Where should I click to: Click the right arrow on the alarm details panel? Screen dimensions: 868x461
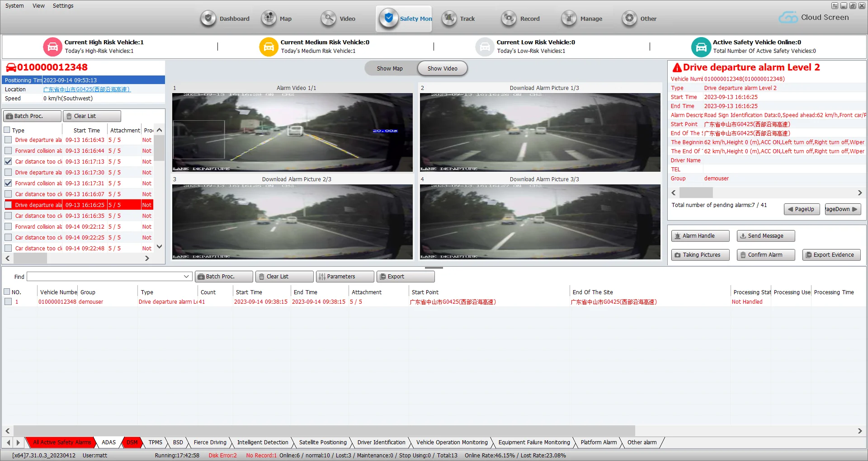[859, 193]
